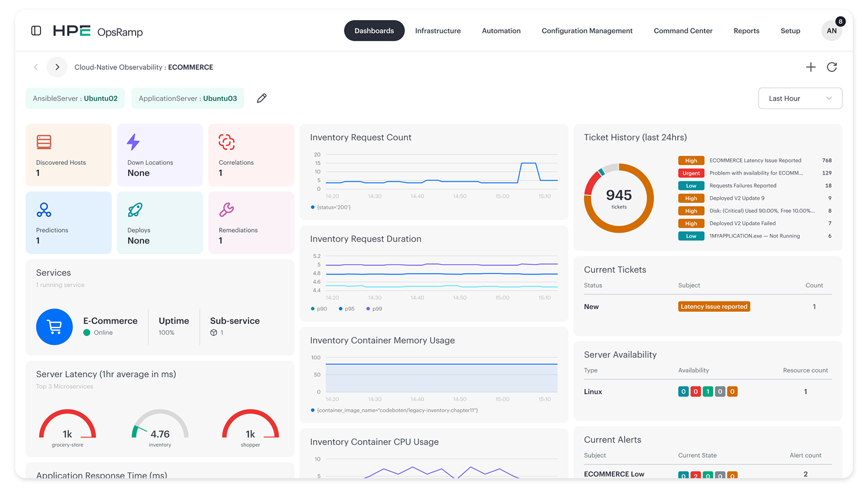Toggle the legacy-inventory container legend item
The image size is (868, 488).
394,410
